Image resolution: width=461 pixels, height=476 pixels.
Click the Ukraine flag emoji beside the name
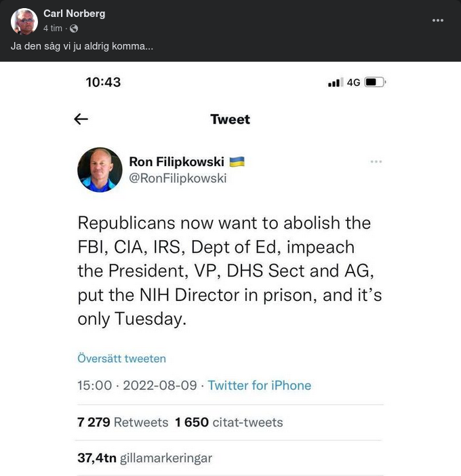coord(237,162)
